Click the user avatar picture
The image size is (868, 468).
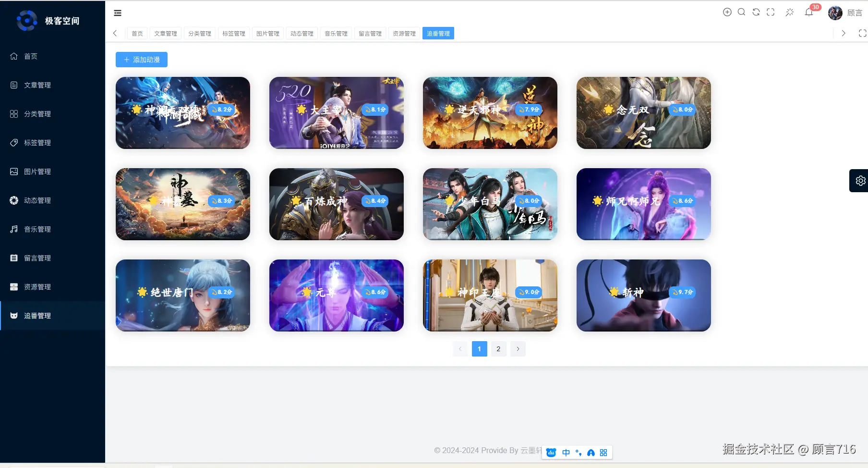pos(835,13)
